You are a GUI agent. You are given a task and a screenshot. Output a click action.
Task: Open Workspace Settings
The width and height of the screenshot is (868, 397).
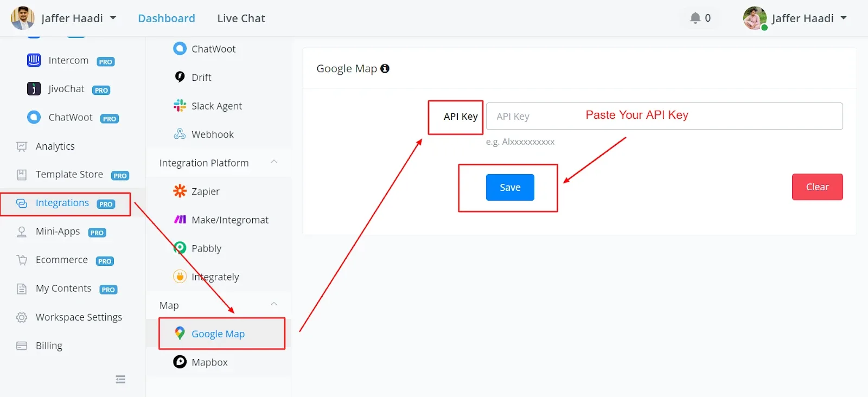[x=79, y=317]
